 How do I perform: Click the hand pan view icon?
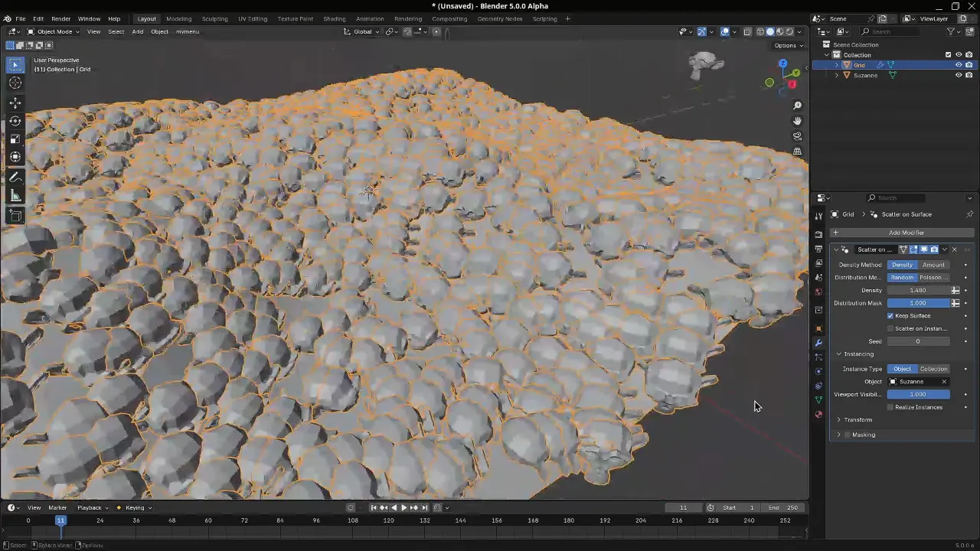(x=797, y=121)
